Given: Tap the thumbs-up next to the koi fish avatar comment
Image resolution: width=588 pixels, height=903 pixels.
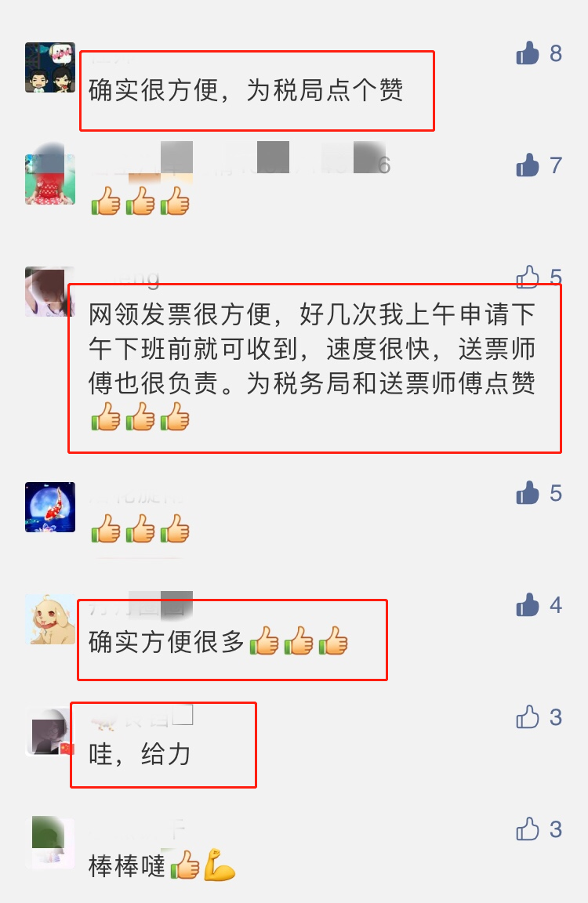Looking at the screenshot, I should click(527, 493).
